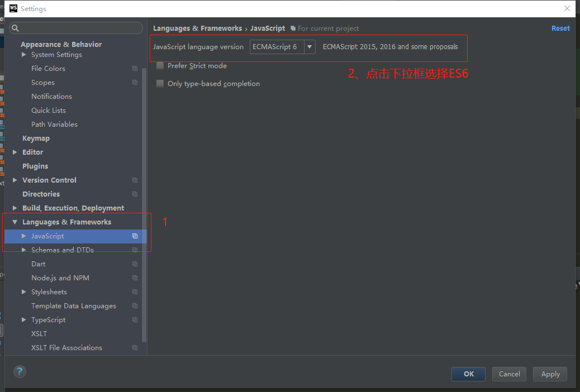Click the project-settings icon beside Dart
The height and width of the screenshot is (392, 580).
134,264
